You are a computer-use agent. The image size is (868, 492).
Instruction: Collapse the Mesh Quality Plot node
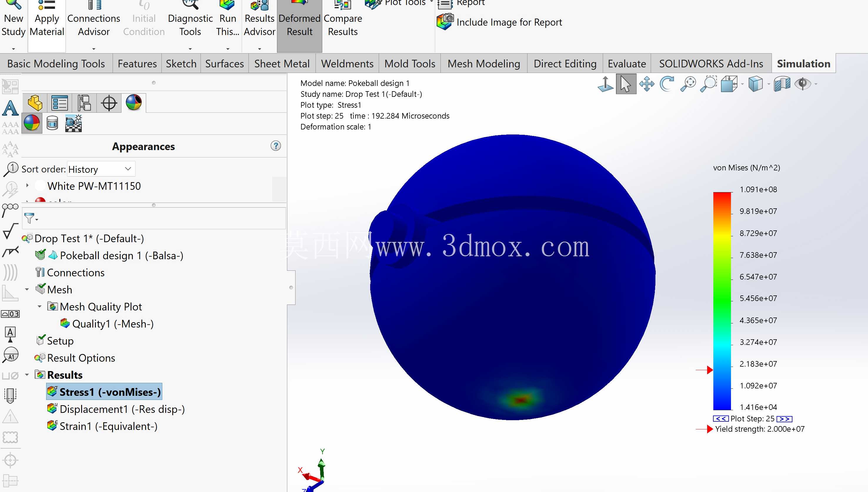(x=39, y=307)
